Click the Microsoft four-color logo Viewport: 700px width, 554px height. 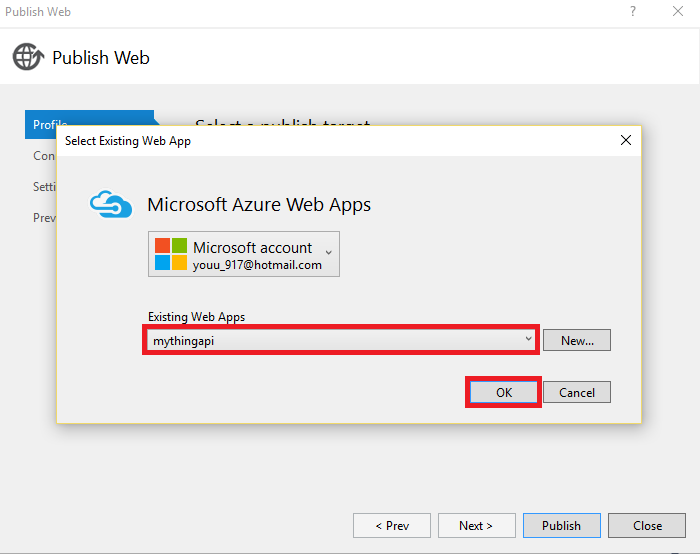[170, 255]
